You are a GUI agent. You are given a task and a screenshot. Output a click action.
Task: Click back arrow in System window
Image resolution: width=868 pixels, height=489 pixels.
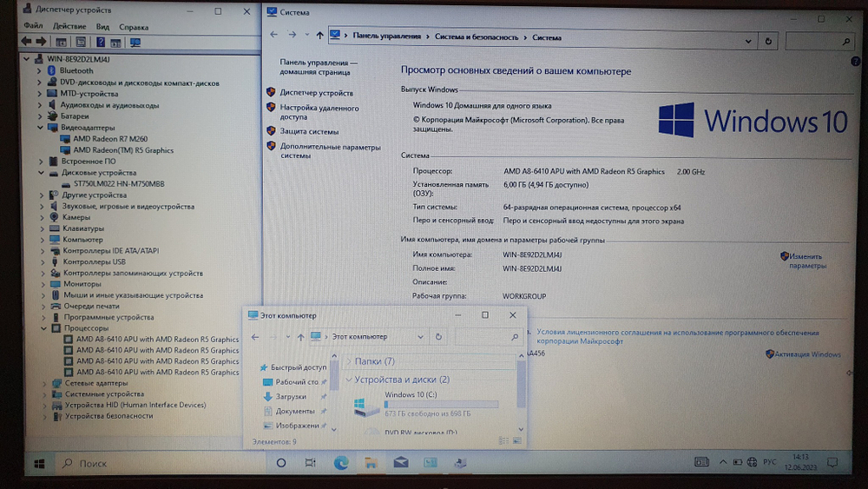click(x=274, y=35)
